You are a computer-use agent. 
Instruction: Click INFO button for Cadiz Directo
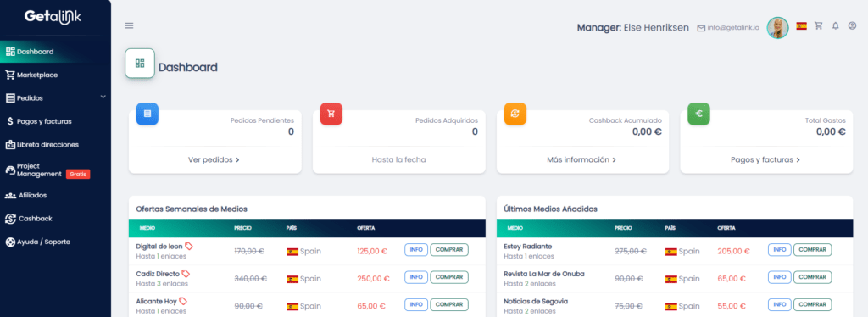(x=416, y=277)
